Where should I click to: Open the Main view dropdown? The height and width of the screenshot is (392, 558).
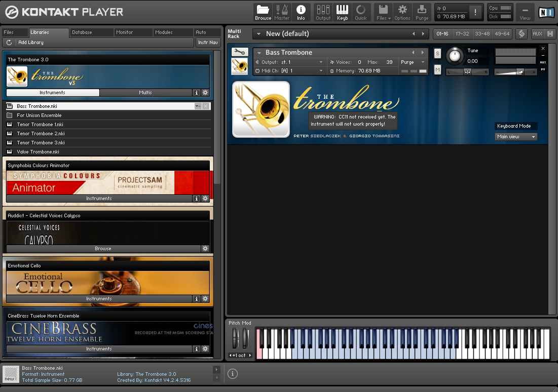[516, 137]
